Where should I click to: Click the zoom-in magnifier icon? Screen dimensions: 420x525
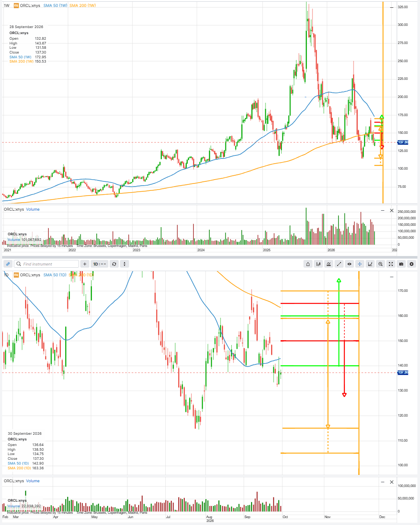pos(380,264)
